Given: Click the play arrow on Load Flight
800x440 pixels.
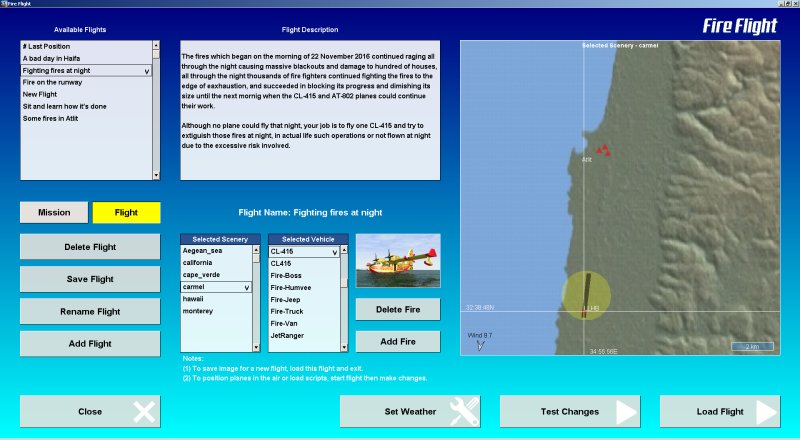Looking at the screenshot, I should pos(766,411).
